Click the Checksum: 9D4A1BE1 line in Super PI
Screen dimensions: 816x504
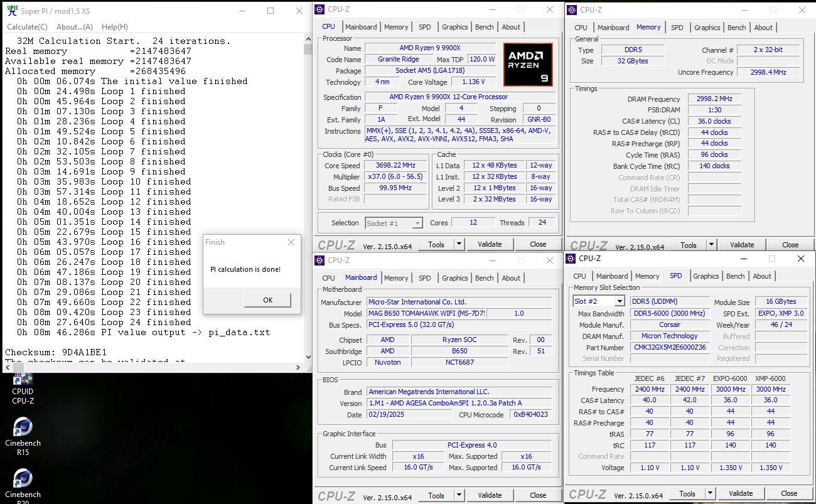56,352
